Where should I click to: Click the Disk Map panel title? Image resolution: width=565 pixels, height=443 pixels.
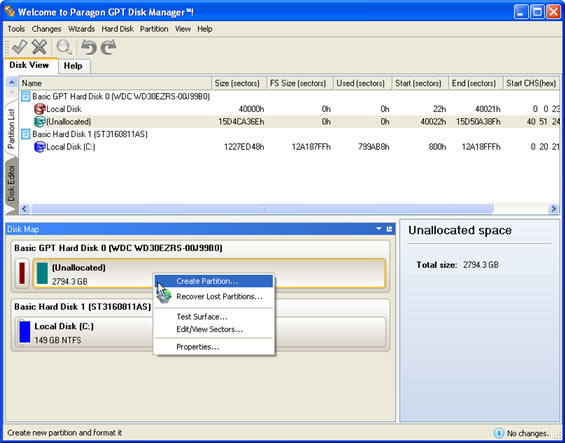click(x=23, y=229)
